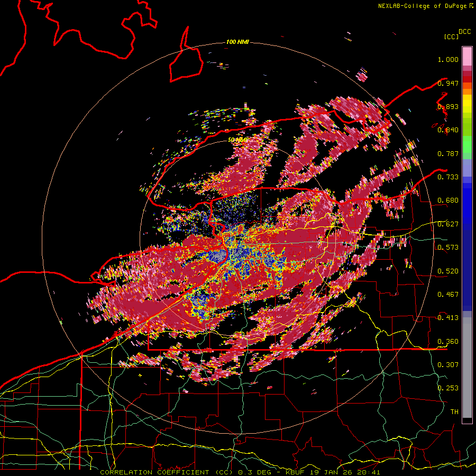Click the 0.680 legend value
Screen dimensions: 476x476
point(448,200)
